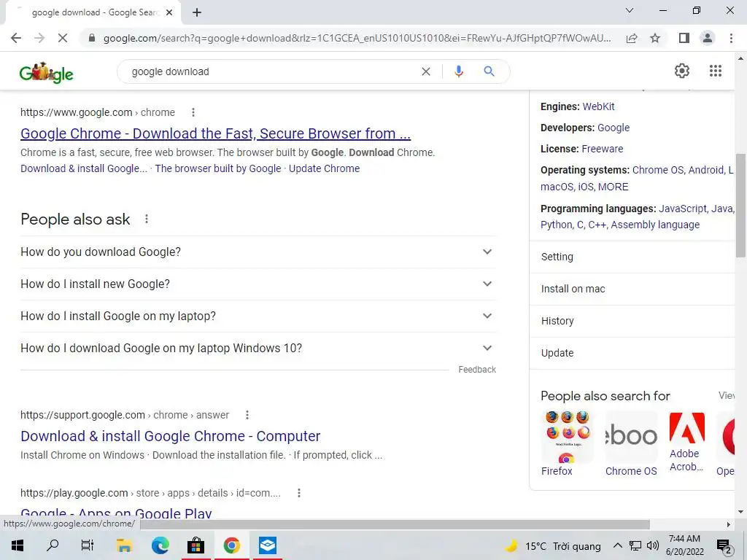
Task: Go back using the browser back arrow
Action: [x=16, y=38]
